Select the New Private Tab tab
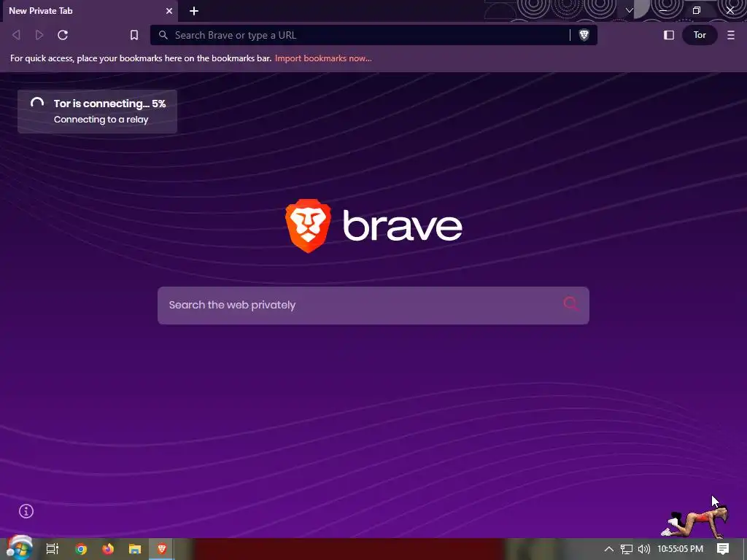 (x=90, y=11)
